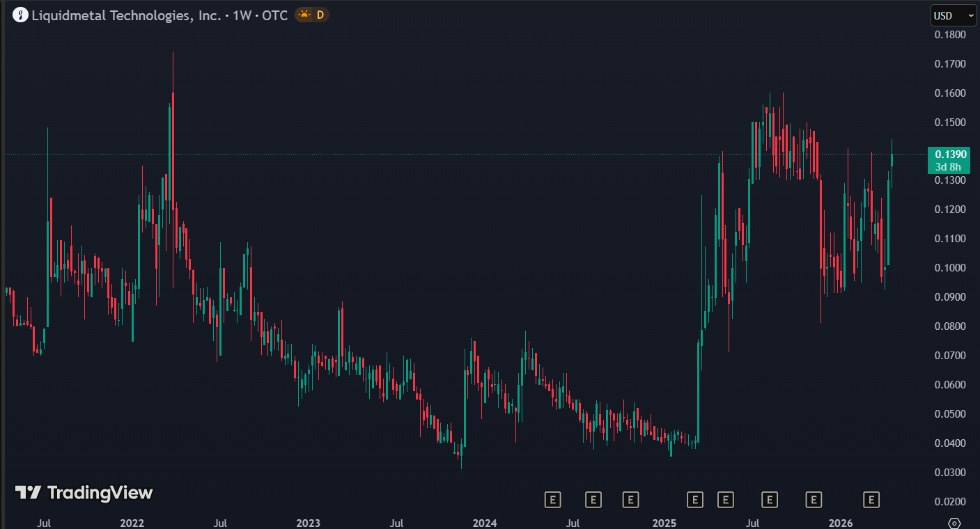
Task: Open the USD currency dropdown
Action: pos(954,15)
